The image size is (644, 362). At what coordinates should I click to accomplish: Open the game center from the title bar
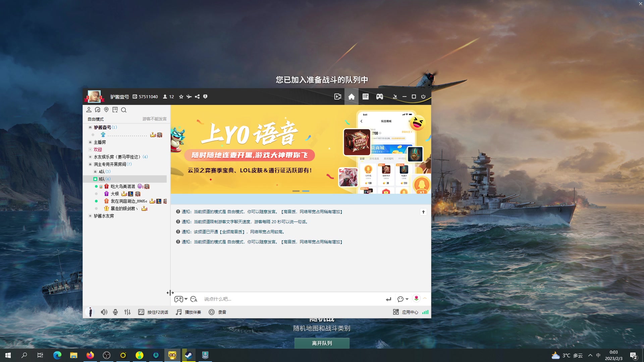tap(379, 97)
